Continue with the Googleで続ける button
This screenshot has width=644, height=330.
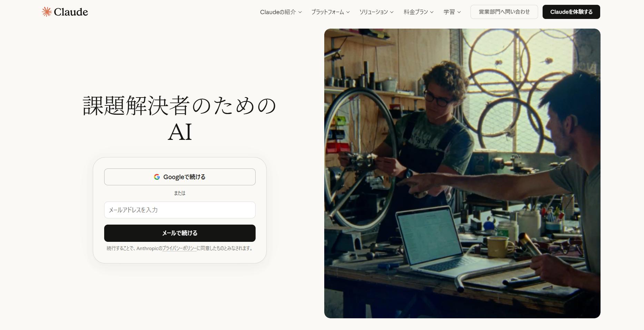pos(180,177)
